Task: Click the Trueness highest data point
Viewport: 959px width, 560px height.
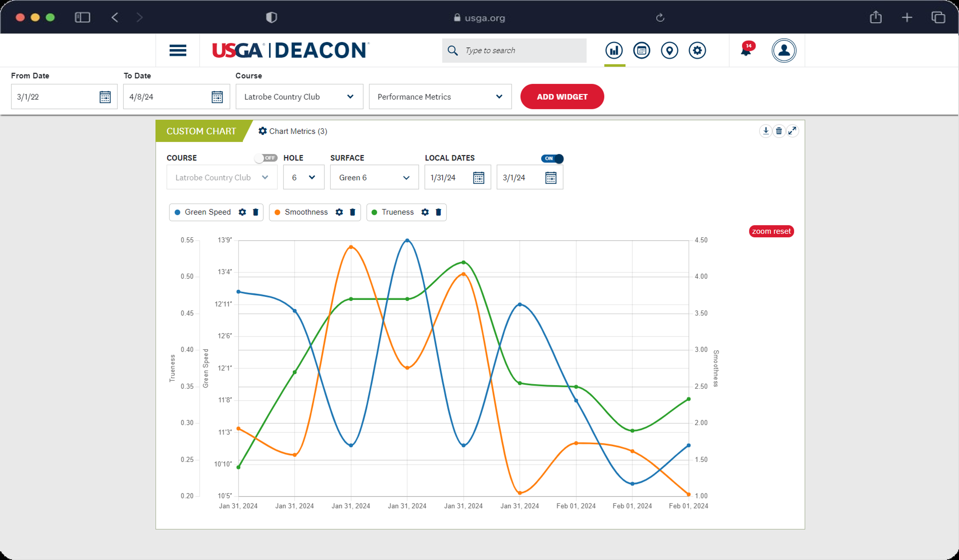Action: [464, 262]
